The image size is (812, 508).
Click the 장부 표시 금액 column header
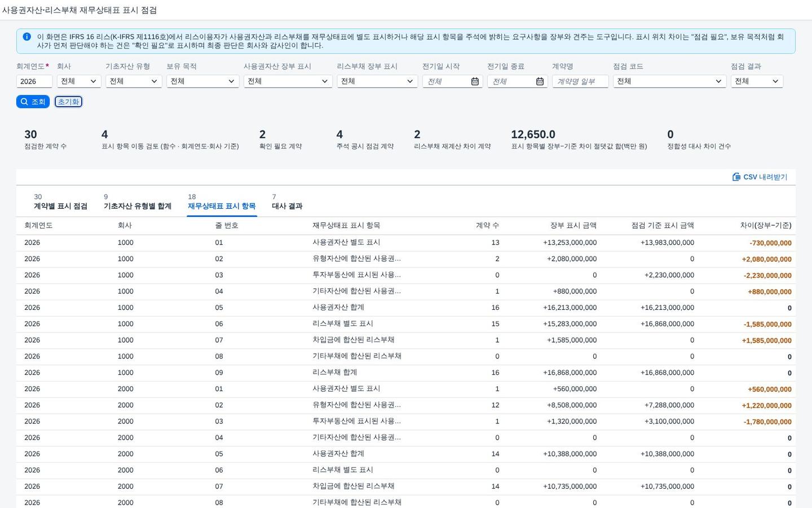click(x=573, y=225)
